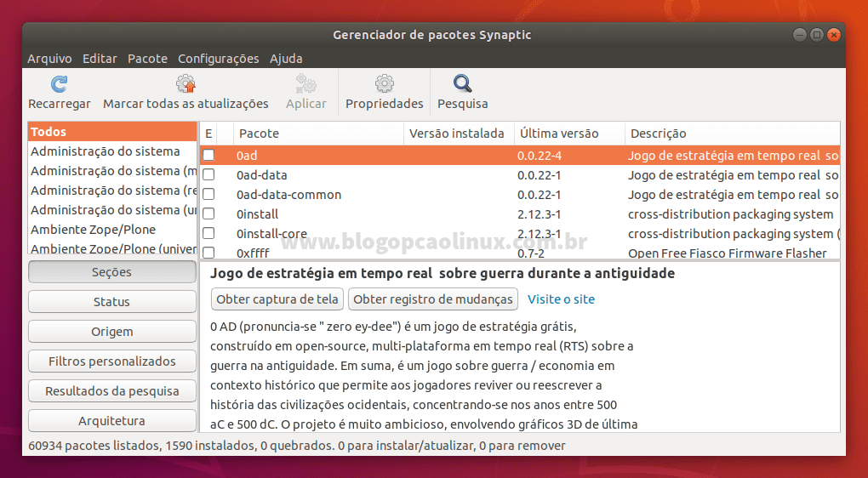Close the Synaptic window
Image resolution: width=868 pixels, height=478 pixels.
(x=834, y=35)
